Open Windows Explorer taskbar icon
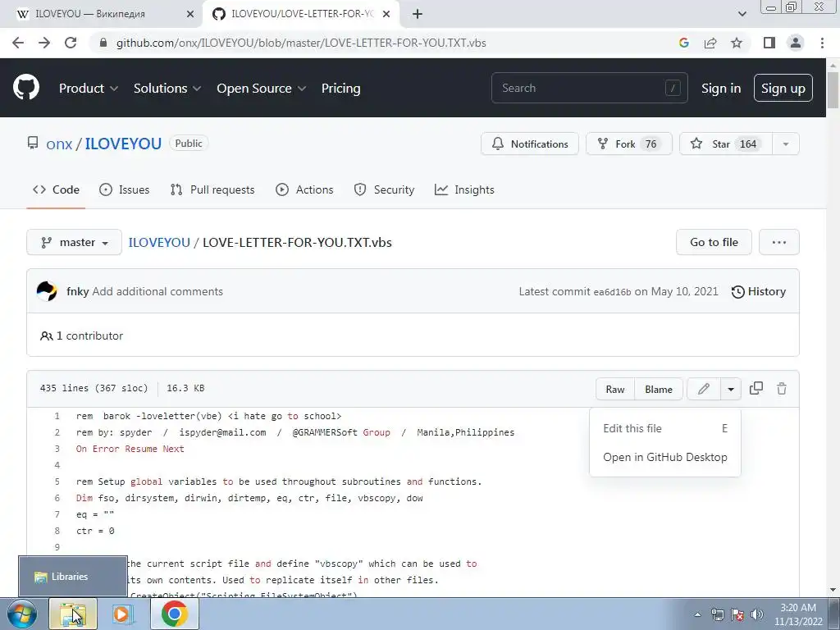840x630 pixels. [73, 614]
